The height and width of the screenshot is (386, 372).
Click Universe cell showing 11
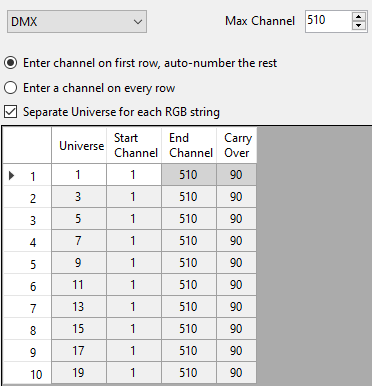(79, 285)
